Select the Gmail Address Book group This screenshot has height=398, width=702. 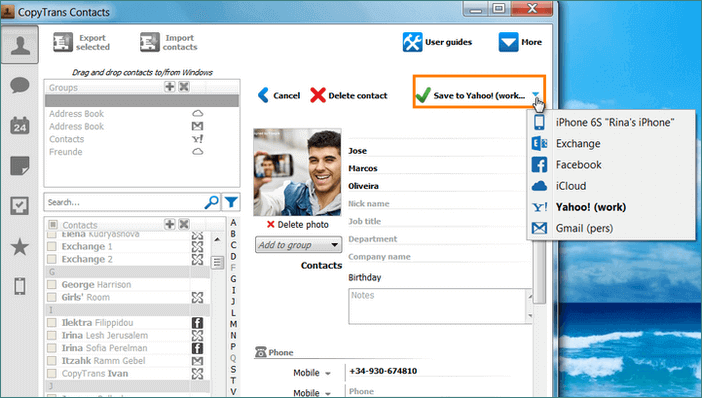(x=142, y=126)
